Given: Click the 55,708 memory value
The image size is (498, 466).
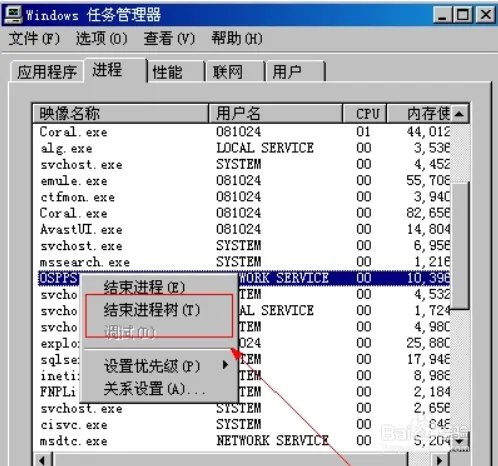Looking at the screenshot, I should tap(428, 181).
